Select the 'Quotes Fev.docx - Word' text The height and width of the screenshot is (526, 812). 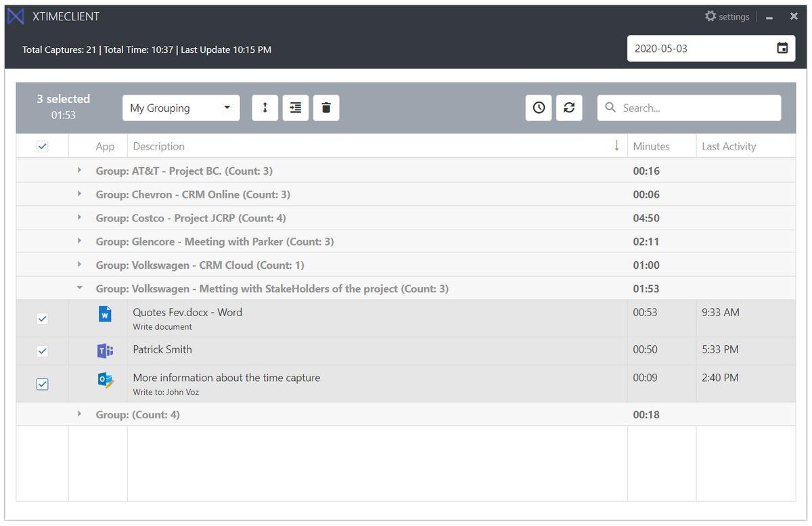tap(187, 312)
